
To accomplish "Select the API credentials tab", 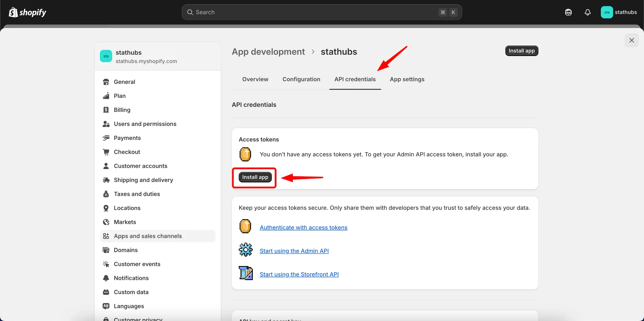I will click(355, 79).
